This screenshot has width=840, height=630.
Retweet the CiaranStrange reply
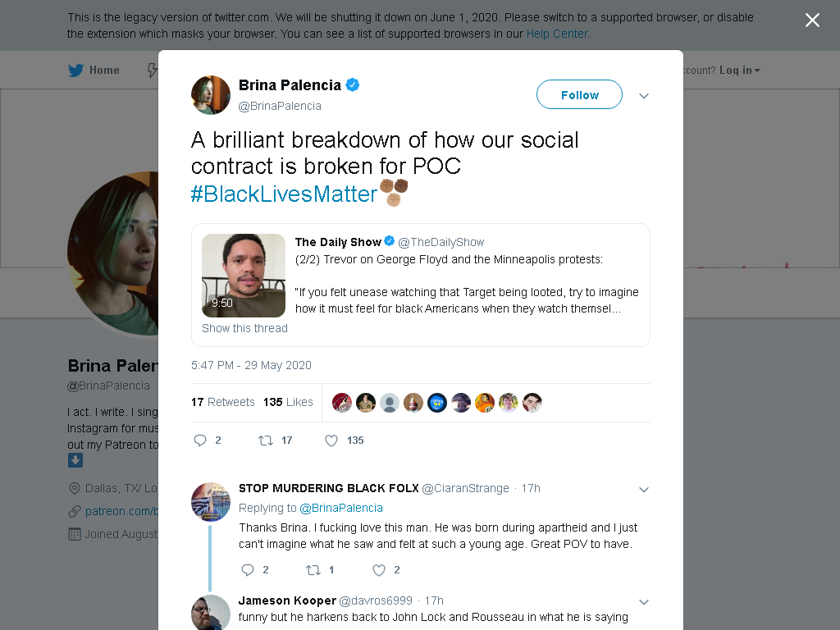[313, 570]
